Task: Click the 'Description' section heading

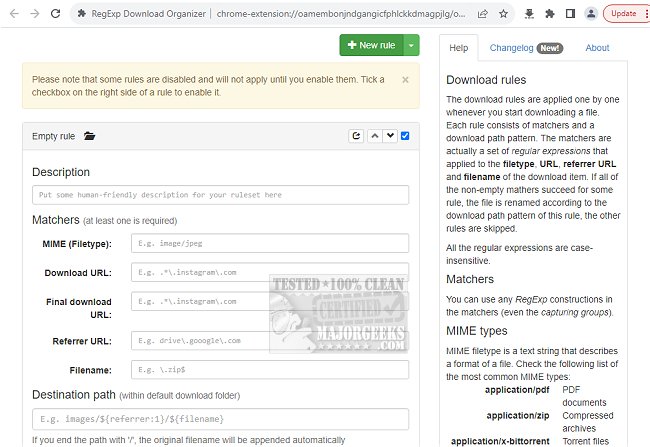Action: click(x=61, y=172)
